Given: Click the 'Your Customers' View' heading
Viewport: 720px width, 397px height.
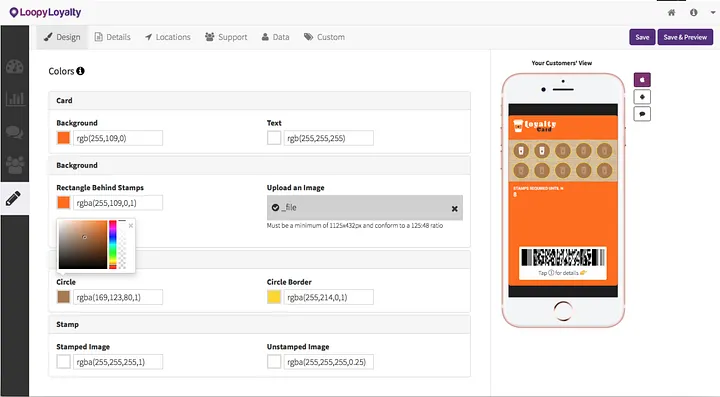Looking at the screenshot, I should point(562,63).
